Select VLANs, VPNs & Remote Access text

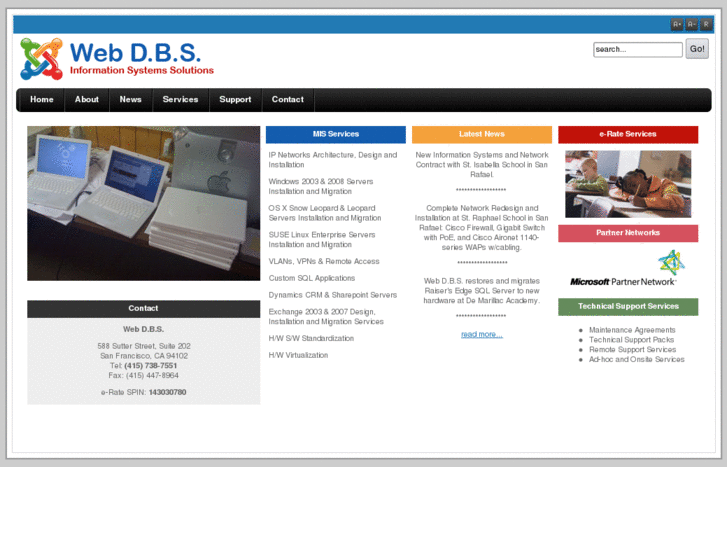[x=324, y=262]
